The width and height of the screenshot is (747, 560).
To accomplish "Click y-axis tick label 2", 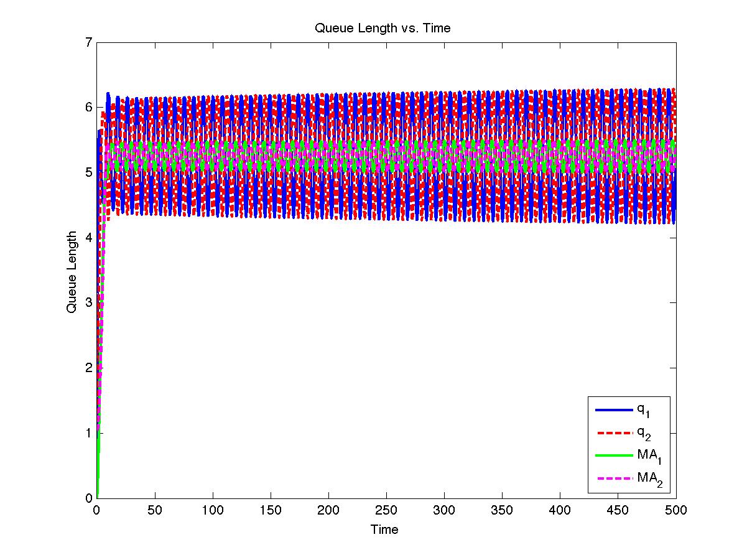I will click(x=89, y=368).
